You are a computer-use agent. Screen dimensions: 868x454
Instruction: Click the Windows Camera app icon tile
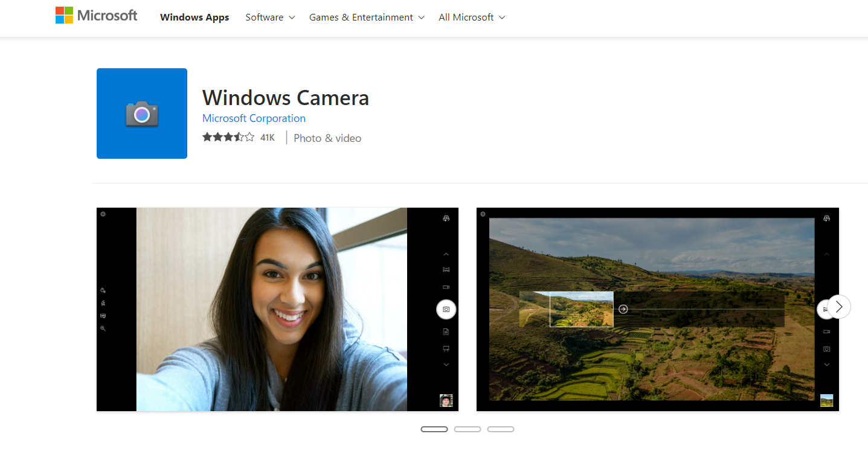pos(142,113)
